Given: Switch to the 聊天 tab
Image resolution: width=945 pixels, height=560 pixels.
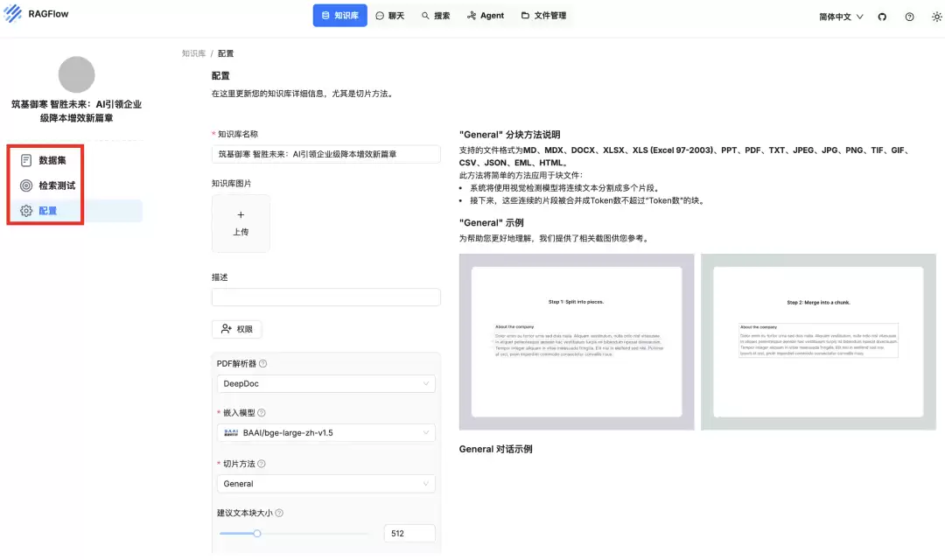Looking at the screenshot, I should 390,16.
